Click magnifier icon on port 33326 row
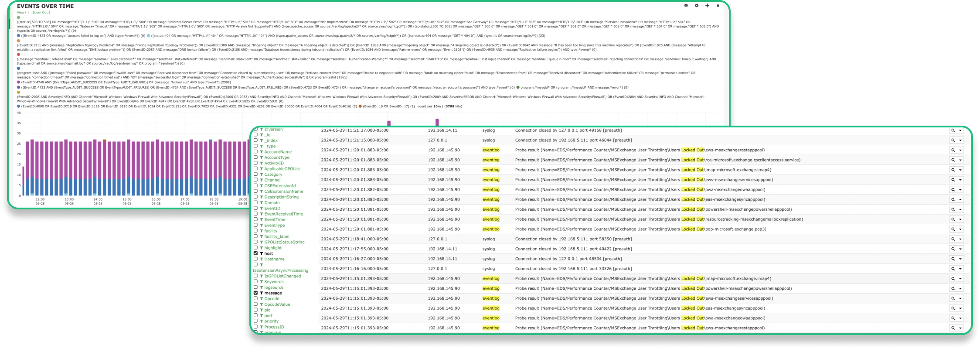980x349 pixels. pos(953,269)
